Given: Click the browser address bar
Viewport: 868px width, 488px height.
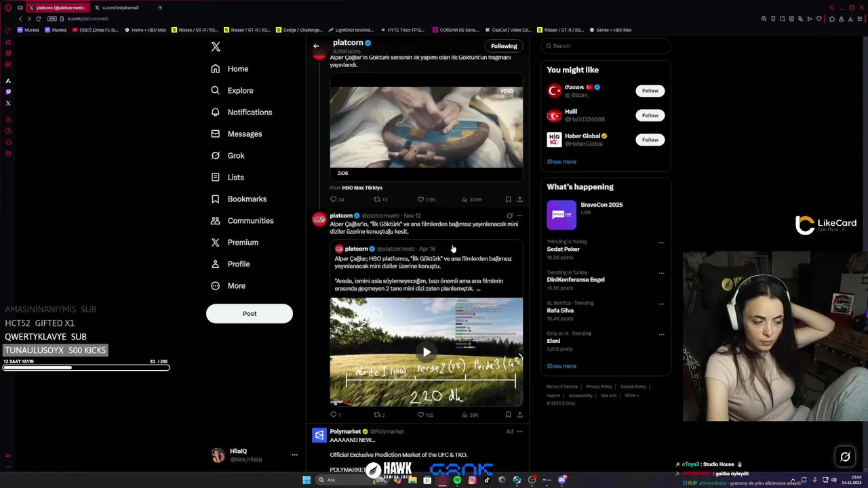Looking at the screenshot, I should coord(400,19).
